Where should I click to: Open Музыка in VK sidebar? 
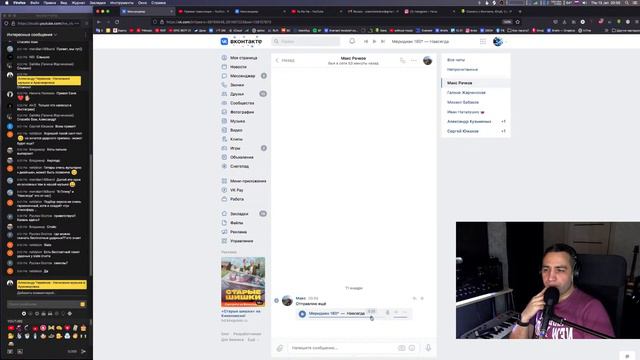(x=238, y=121)
